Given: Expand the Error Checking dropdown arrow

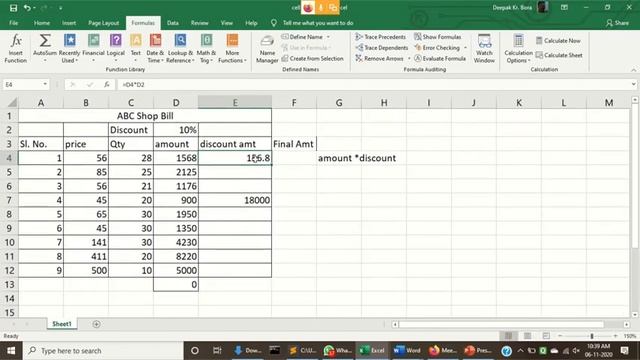Looking at the screenshot, I should (465, 48).
